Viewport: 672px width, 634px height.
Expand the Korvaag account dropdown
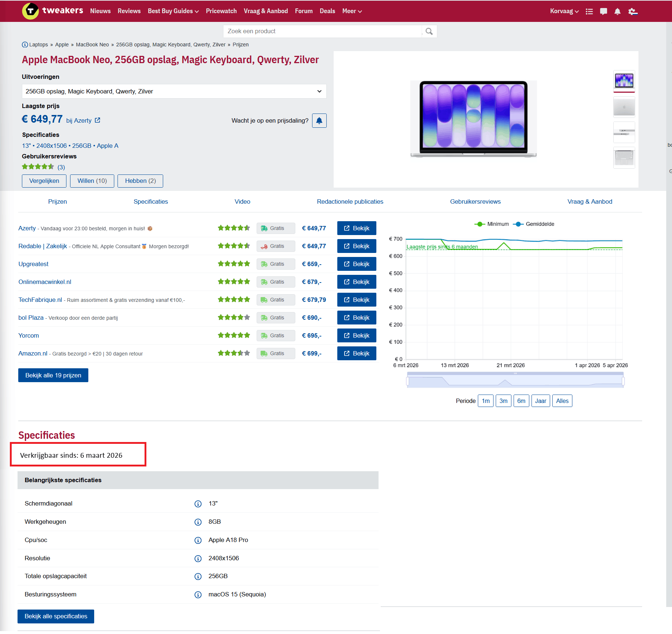coord(564,11)
